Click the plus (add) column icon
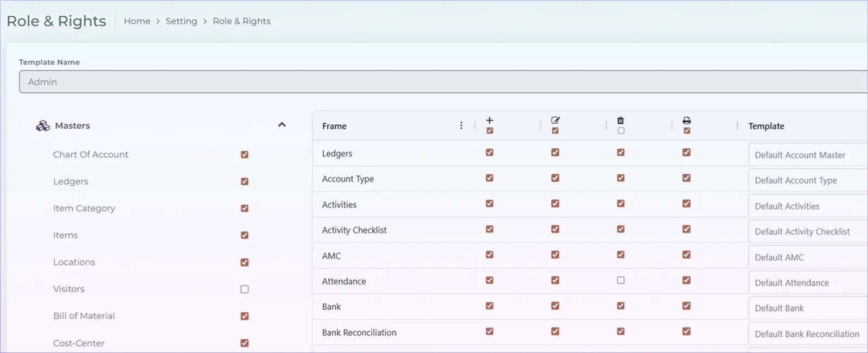 pyautogui.click(x=489, y=120)
